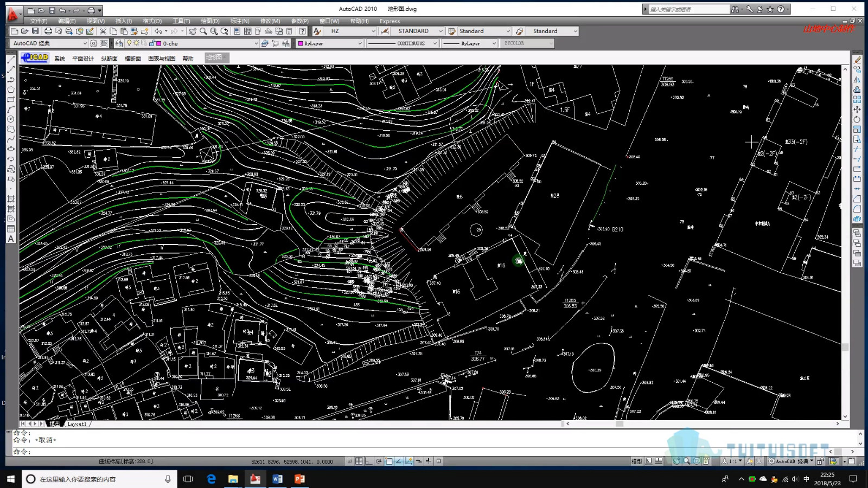
Task: Click the 图表与视图 menu button
Action: coord(162,59)
